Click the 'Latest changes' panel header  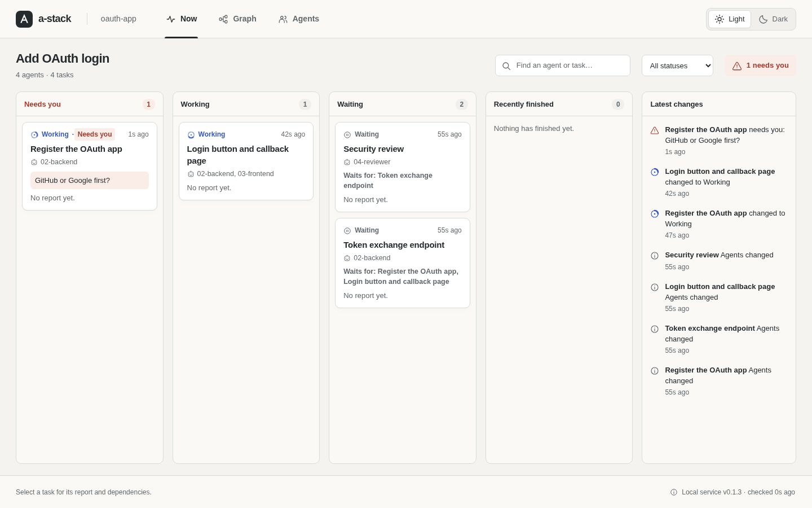tap(719, 104)
